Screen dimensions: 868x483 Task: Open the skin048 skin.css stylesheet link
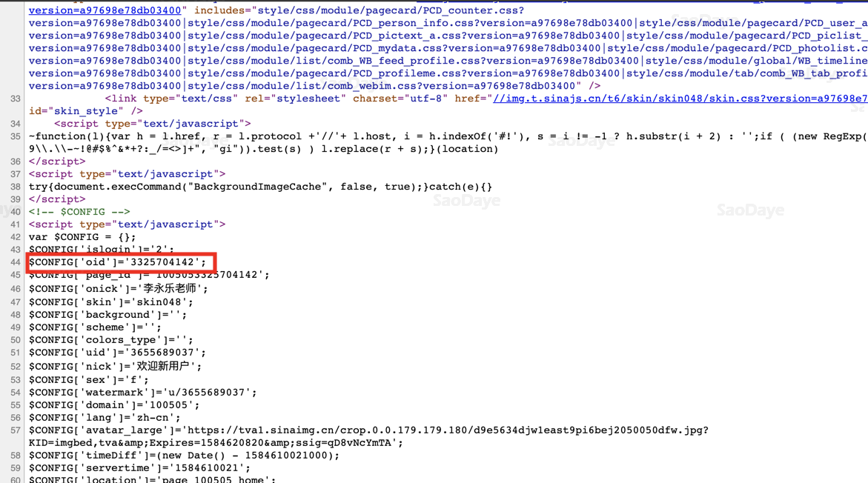680,99
